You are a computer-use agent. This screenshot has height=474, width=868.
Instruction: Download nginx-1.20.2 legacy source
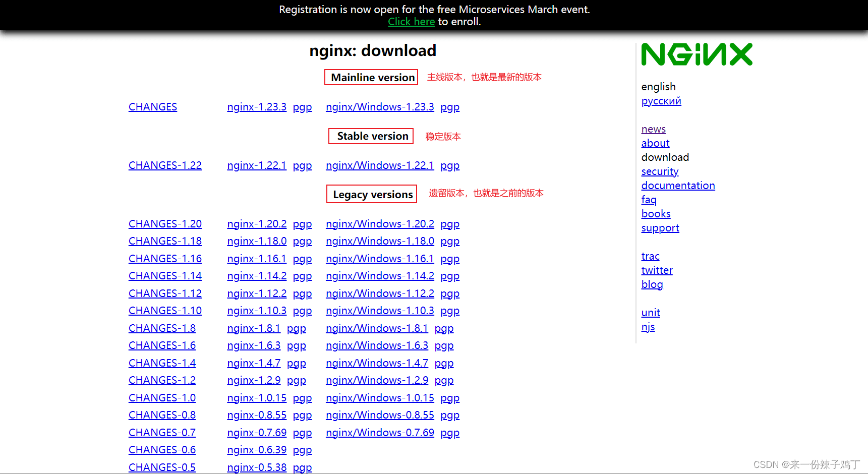(x=257, y=224)
